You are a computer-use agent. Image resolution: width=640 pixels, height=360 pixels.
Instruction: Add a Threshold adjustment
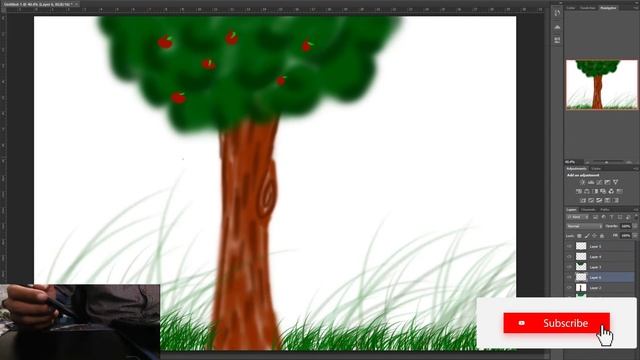(599, 200)
